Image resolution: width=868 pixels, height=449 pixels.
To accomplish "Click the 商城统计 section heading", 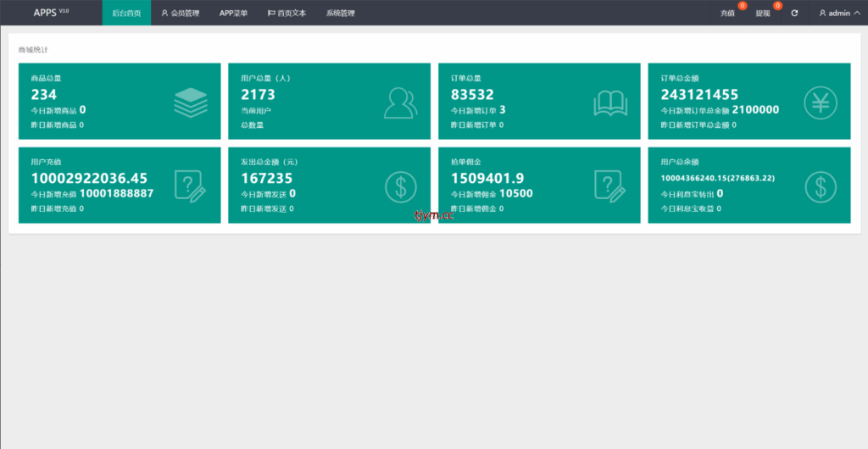I will click(33, 50).
